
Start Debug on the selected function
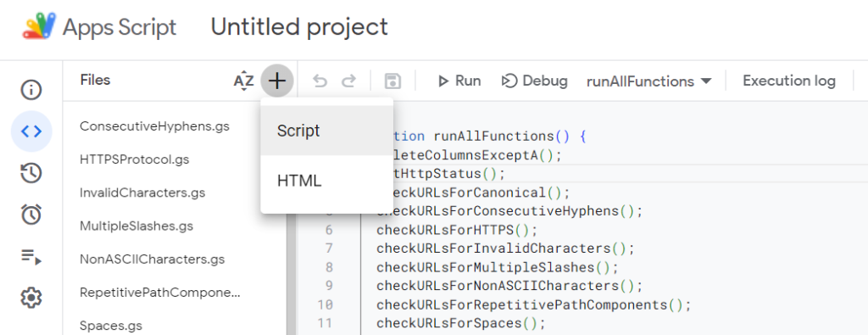[x=535, y=81]
